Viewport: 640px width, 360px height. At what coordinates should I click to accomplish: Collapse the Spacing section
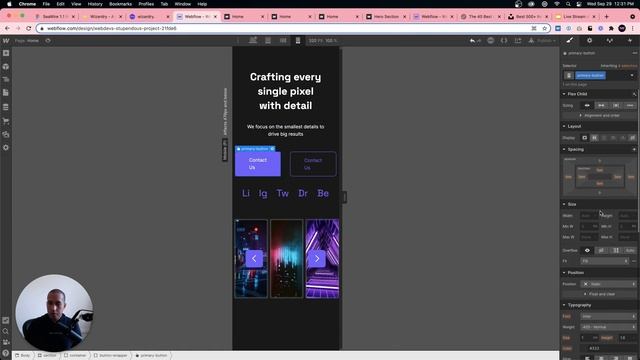(x=576, y=149)
